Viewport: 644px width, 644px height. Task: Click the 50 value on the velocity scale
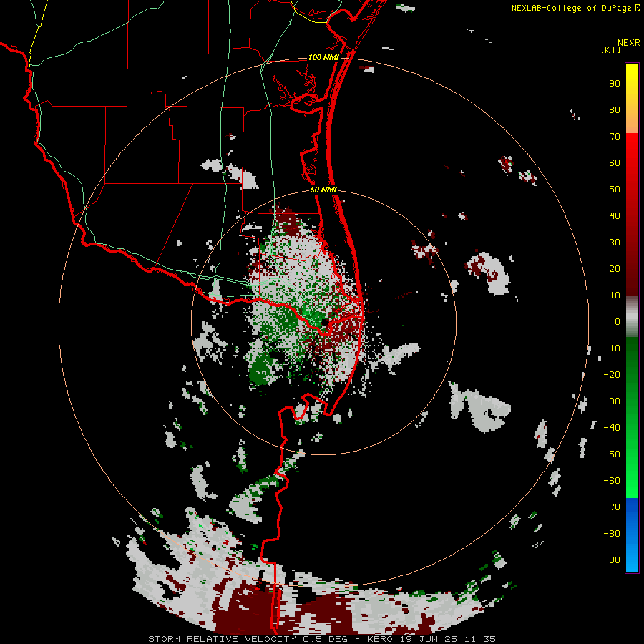(x=615, y=190)
